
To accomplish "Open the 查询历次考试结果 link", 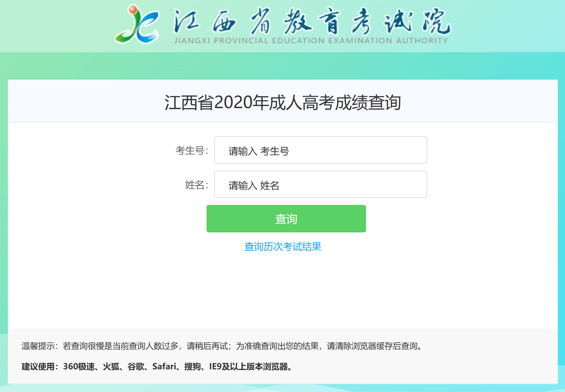I will [x=282, y=246].
